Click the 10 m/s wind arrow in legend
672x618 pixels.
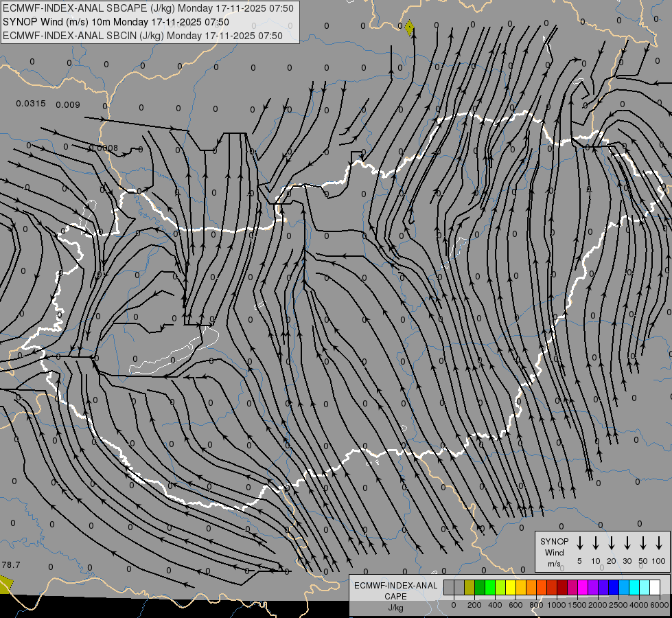point(596,542)
